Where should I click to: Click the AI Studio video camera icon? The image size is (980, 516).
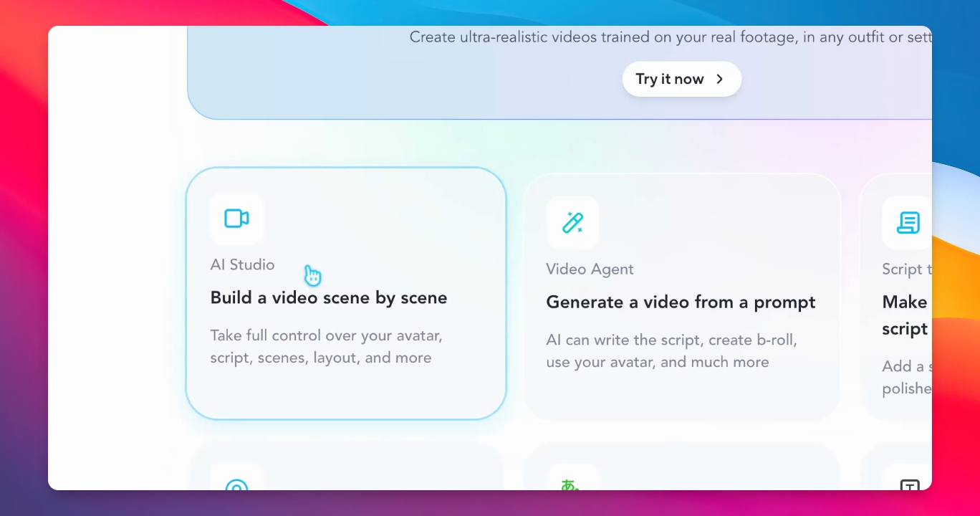pos(236,219)
